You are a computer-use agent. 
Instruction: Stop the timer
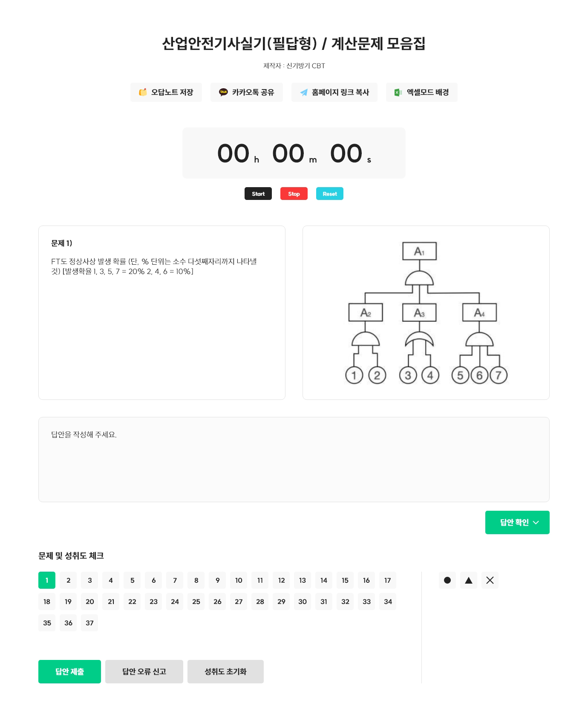tap(294, 194)
